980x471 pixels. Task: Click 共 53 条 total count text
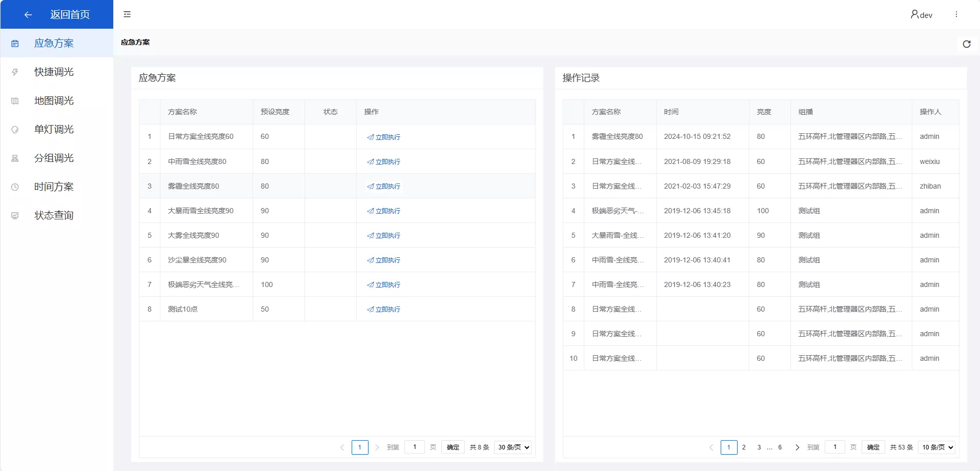[902, 447]
